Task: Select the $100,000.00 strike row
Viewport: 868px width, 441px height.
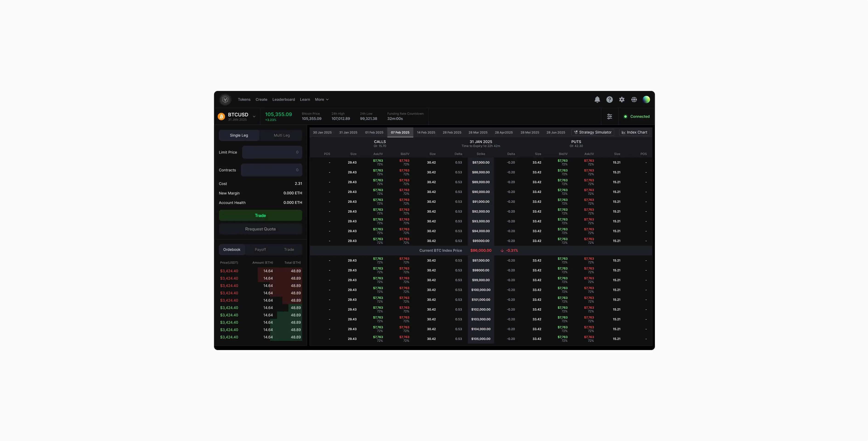Action: pos(480,290)
